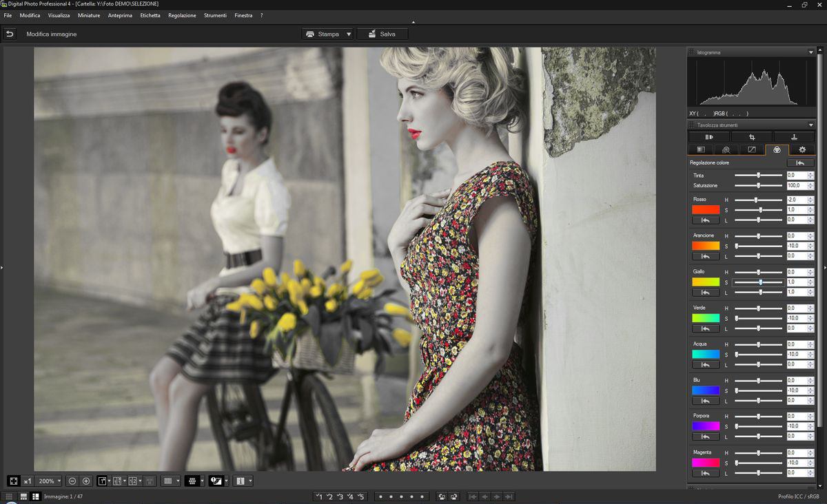Click the Saturazione value input field
Viewport: 827px width, 504px height.
pyautogui.click(x=795, y=186)
